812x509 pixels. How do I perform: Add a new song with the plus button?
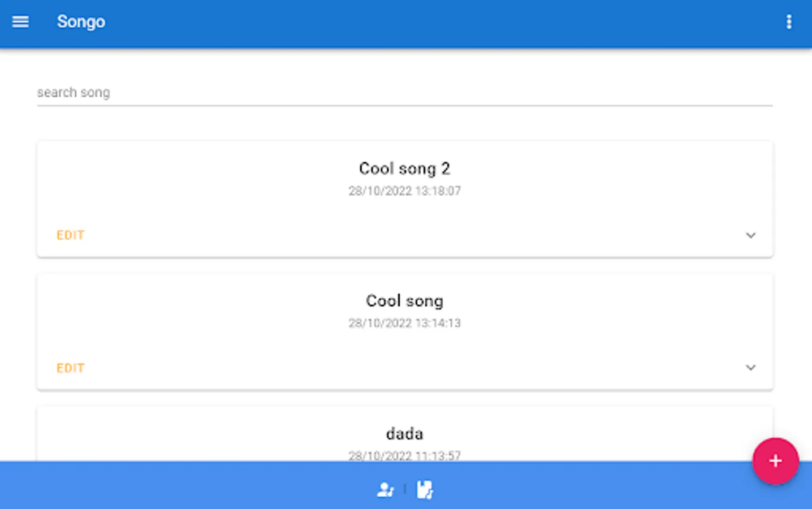[x=775, y=461]
